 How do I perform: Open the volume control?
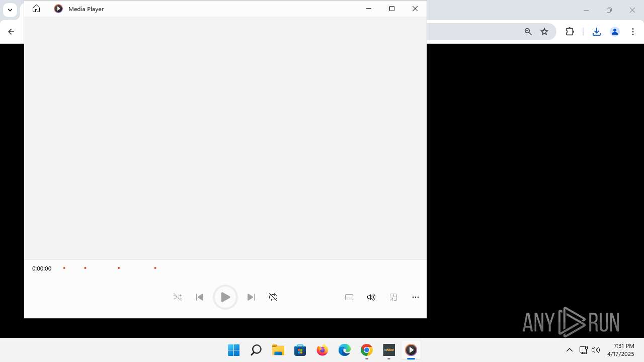371,297
